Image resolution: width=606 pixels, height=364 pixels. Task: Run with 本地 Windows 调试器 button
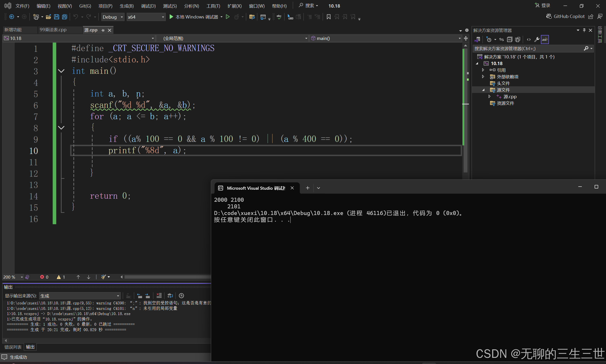194,17
